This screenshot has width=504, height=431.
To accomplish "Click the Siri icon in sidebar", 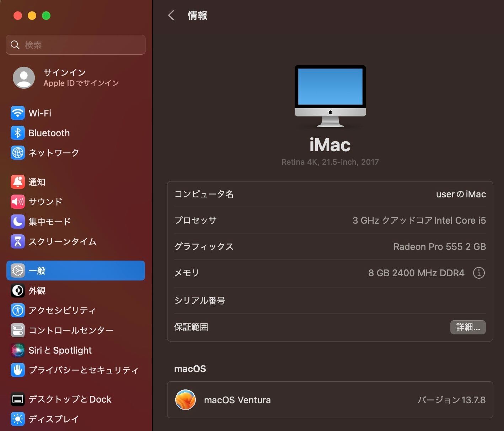I will click(18, 350).
